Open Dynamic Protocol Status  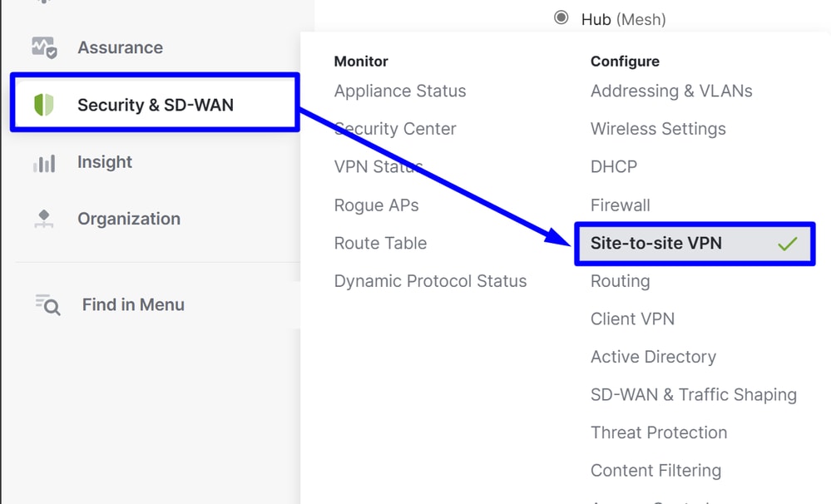(430, 281)
